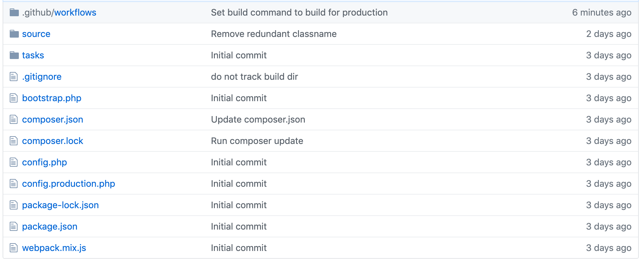The width and height of the screenshot is (644, 262).
Task: View the 'Remove redundant classname' commit
Action: coord(274,34)
